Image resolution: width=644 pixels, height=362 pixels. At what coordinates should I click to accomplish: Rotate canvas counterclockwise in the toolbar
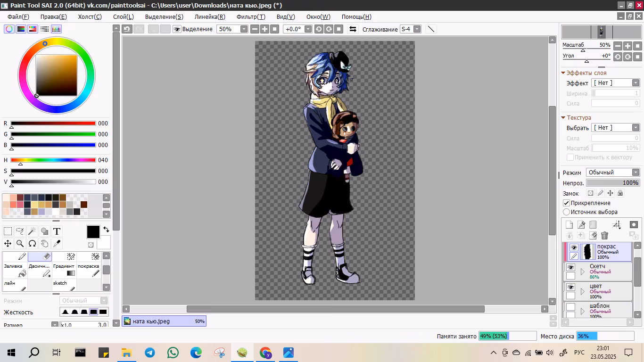coord(319,29)
